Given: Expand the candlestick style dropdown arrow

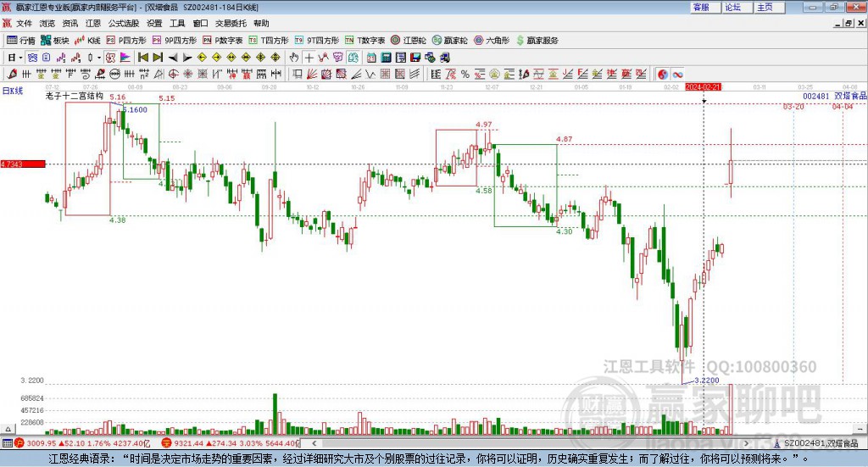Looking at the screenshot, I should tap(99, 58).
